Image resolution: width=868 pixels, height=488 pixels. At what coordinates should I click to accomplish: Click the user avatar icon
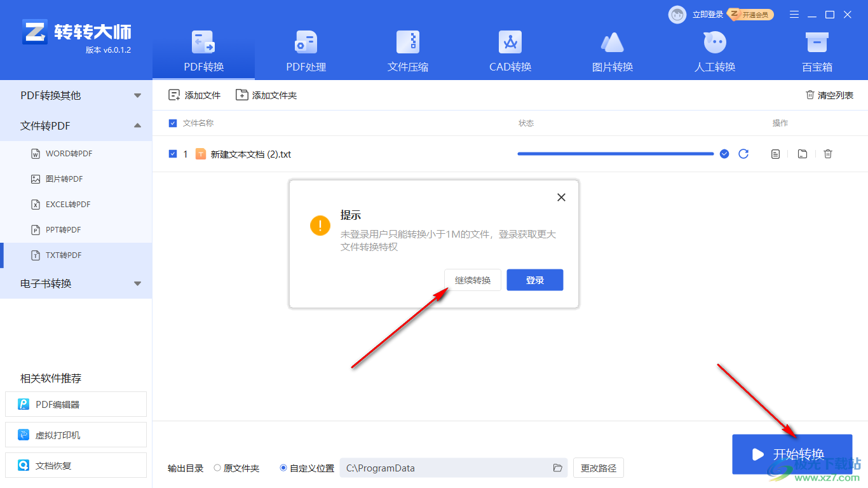(x=677, y=15)
